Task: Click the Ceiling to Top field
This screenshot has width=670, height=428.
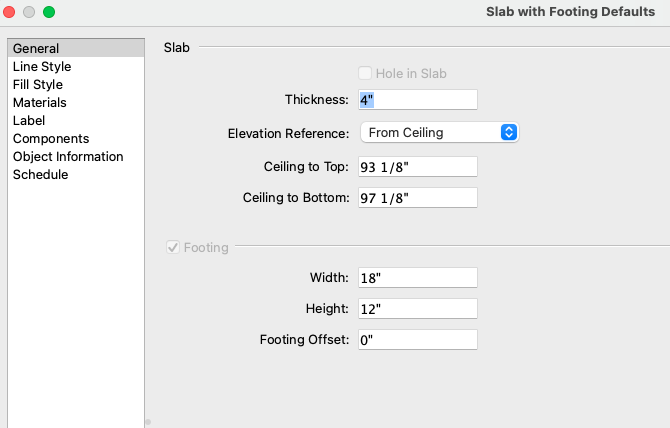Action: [x=417, y=165]
